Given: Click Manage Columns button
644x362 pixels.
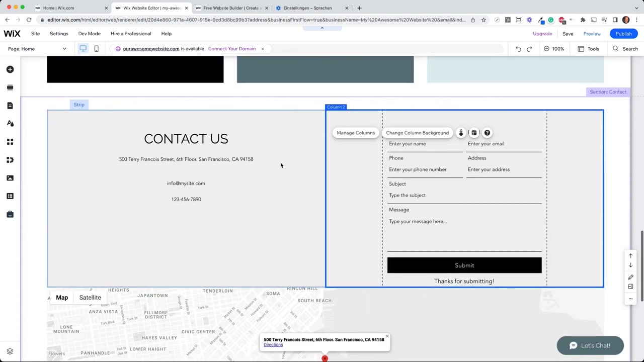Looking at the screenshot, I should click(x=356, y=133).
